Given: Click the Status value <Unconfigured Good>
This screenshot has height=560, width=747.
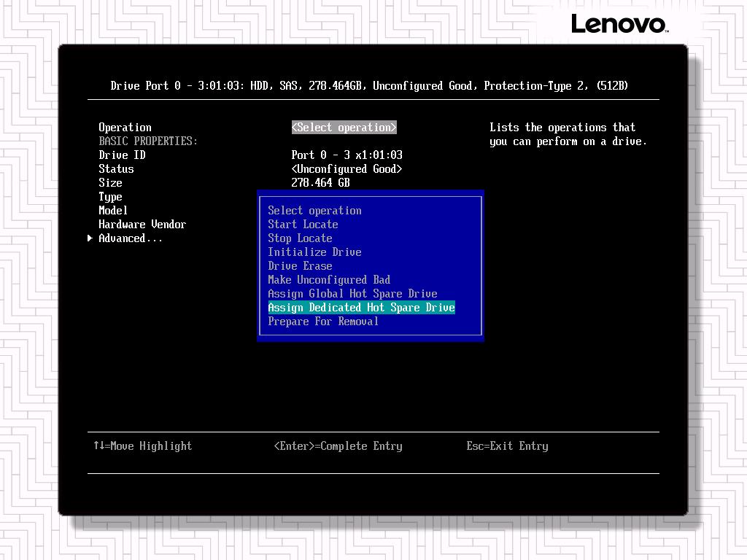Looking at the screenshot, I should [347, 169].
